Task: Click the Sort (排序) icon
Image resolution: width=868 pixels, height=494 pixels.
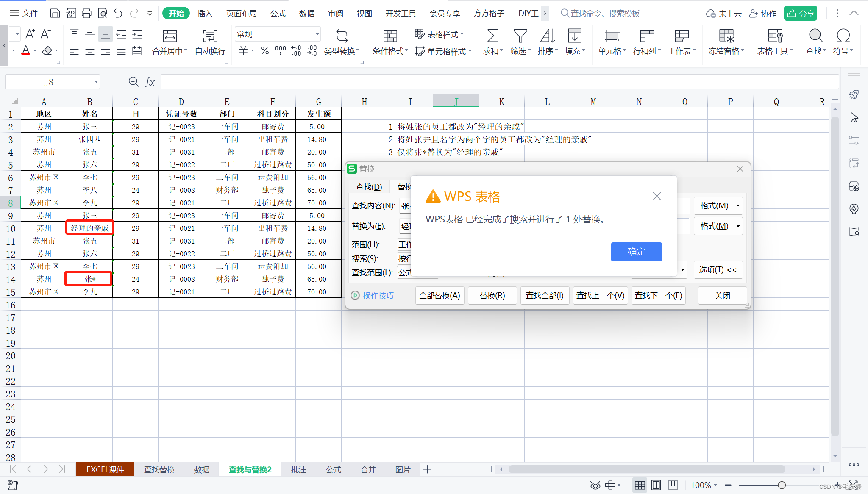Action: (547, 36)
